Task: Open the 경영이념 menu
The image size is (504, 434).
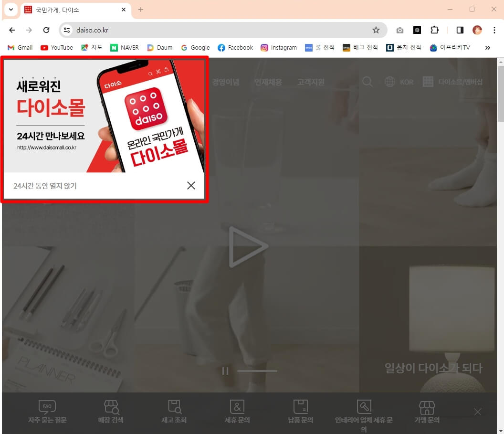Action: (x=226, y=82)
